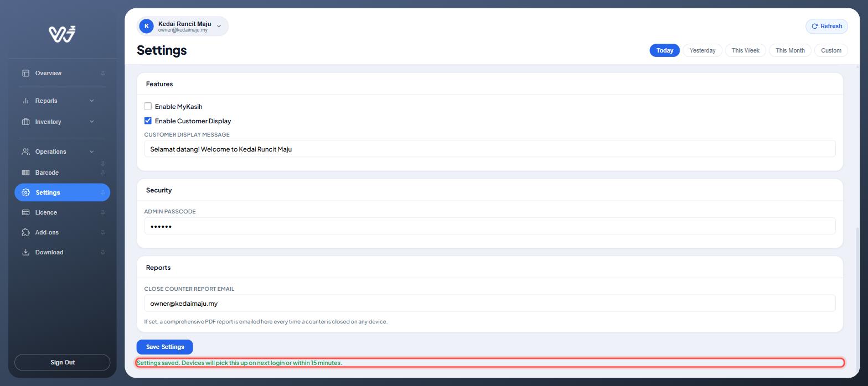Click the Overview layout icon
Screen dimensions: 868x386
(x=25, y=73)
